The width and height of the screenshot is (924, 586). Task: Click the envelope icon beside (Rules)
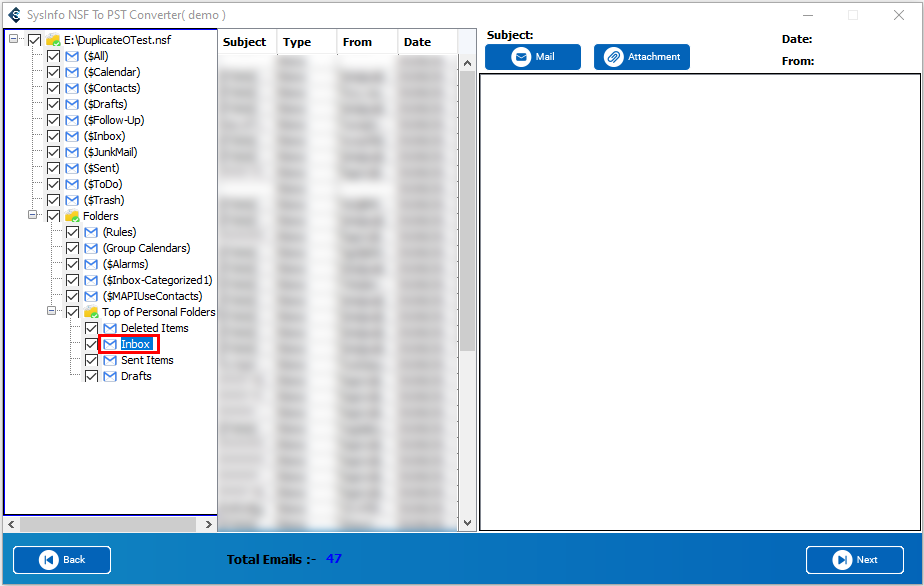(x=91, y=232)
